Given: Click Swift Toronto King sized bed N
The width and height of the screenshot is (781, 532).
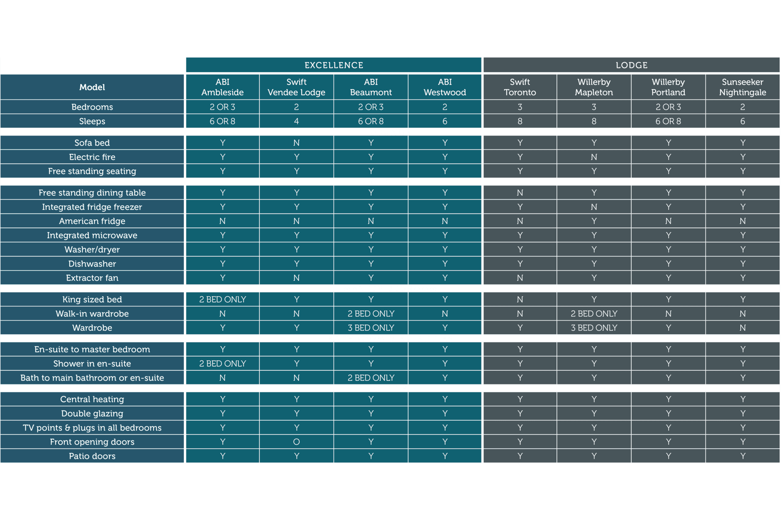Looking at the screenshot, I should 520,299.
